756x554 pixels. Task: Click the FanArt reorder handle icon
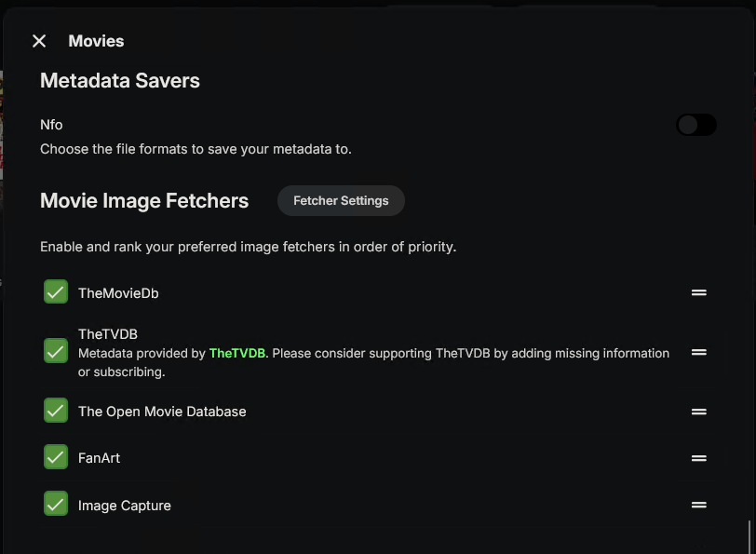[x=699, y=458]
